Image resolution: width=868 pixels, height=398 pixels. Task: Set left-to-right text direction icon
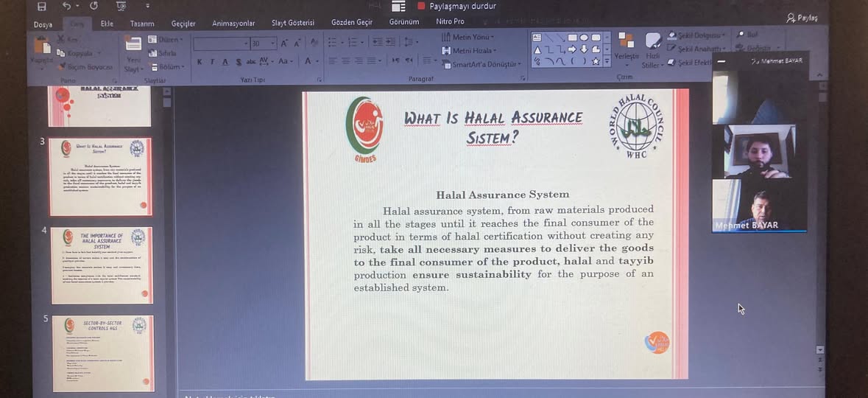396,60
